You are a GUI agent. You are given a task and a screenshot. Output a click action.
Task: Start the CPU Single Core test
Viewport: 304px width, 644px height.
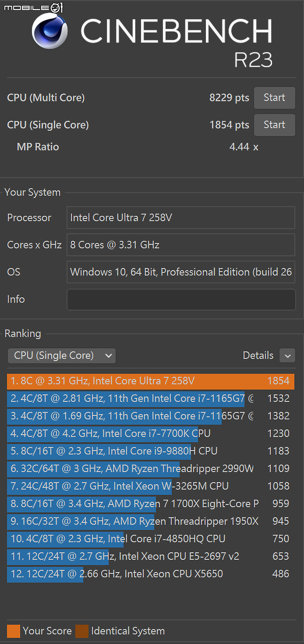[x=274, y=125]
